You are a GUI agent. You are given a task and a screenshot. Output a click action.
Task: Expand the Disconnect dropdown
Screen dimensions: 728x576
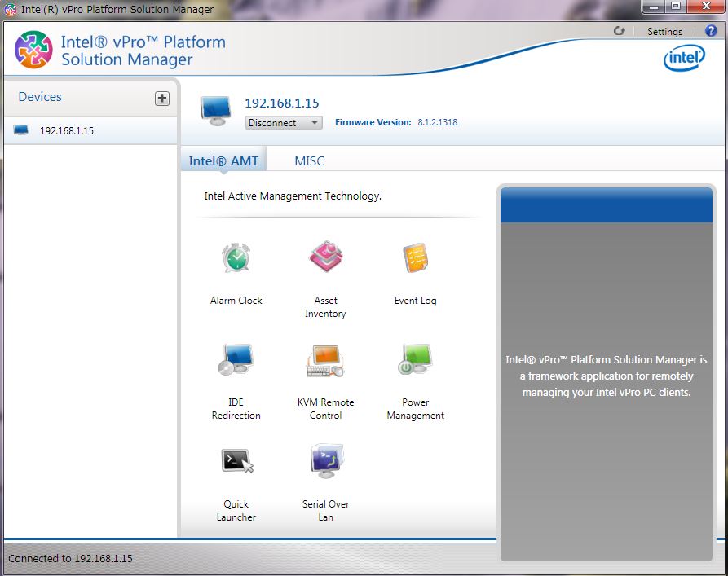pos(284,123)
